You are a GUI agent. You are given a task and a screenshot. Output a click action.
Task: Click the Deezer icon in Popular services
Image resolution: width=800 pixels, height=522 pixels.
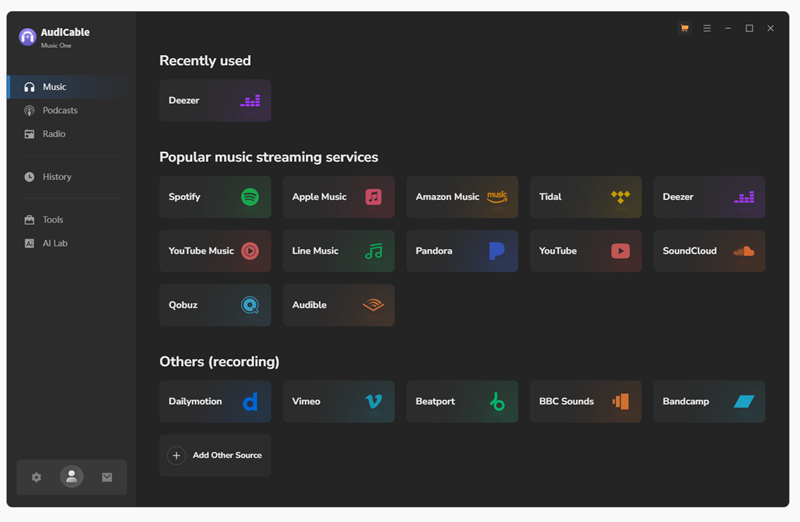point(744,197)
